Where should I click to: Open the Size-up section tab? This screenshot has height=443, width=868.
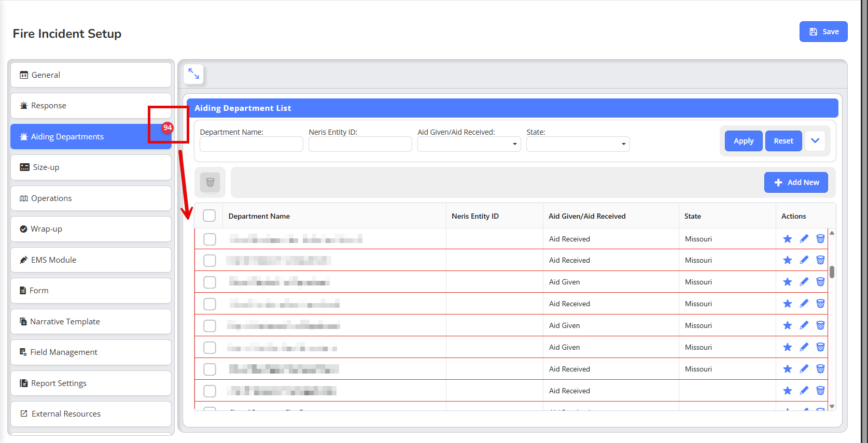(91, 167)
